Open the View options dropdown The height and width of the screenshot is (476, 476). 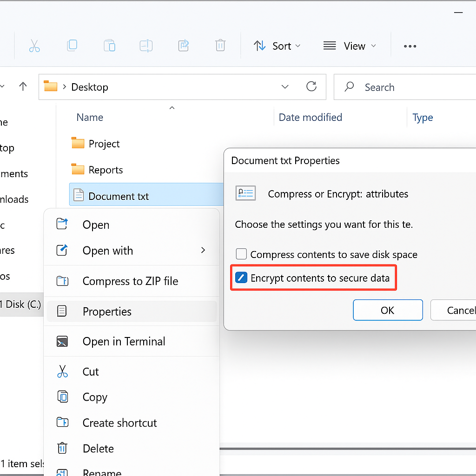[x=350, y=46]
